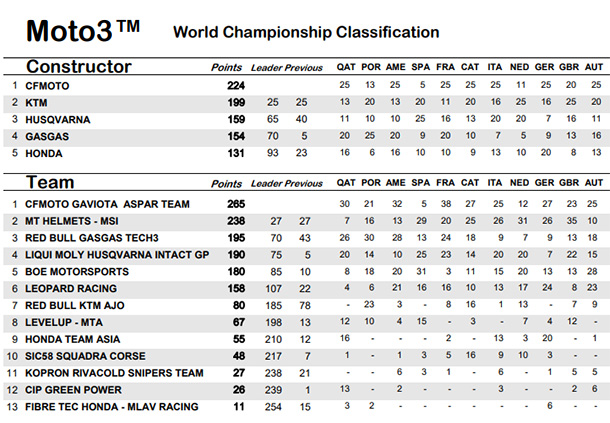Select the CFMOTO constructor row

coord(307,85)
